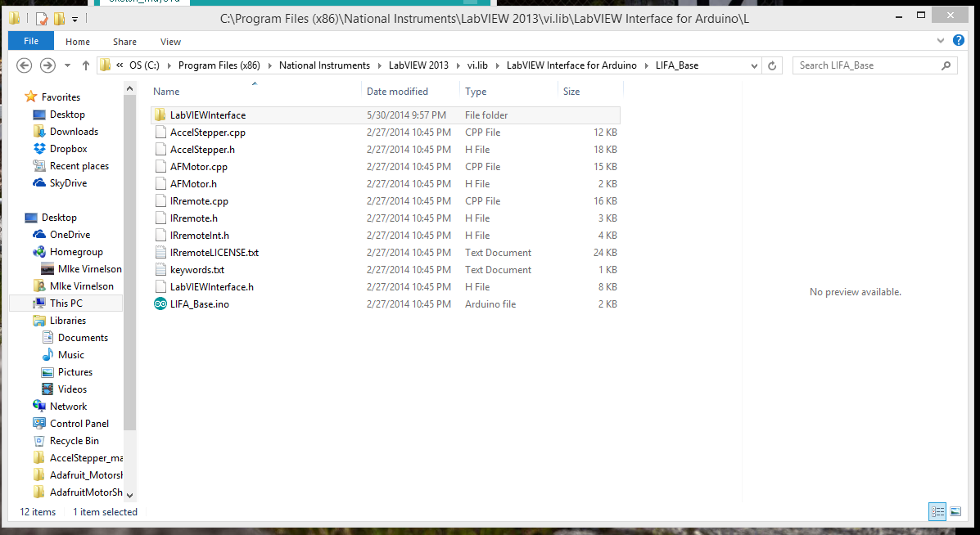Open Downloads in navigation pane
The width and height of the screenshot is (980, 535).
pos(74,131)
